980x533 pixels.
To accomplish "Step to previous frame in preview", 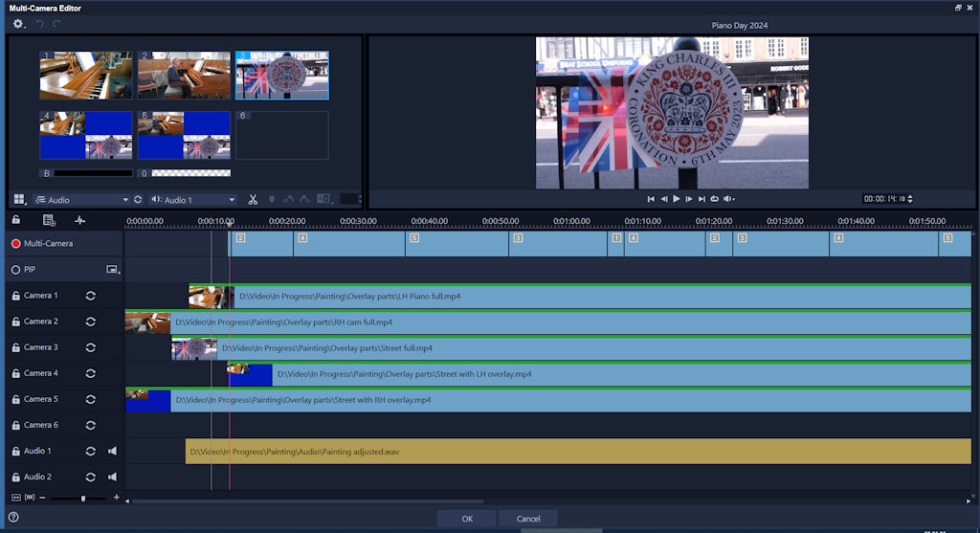I will pos(664,199).
